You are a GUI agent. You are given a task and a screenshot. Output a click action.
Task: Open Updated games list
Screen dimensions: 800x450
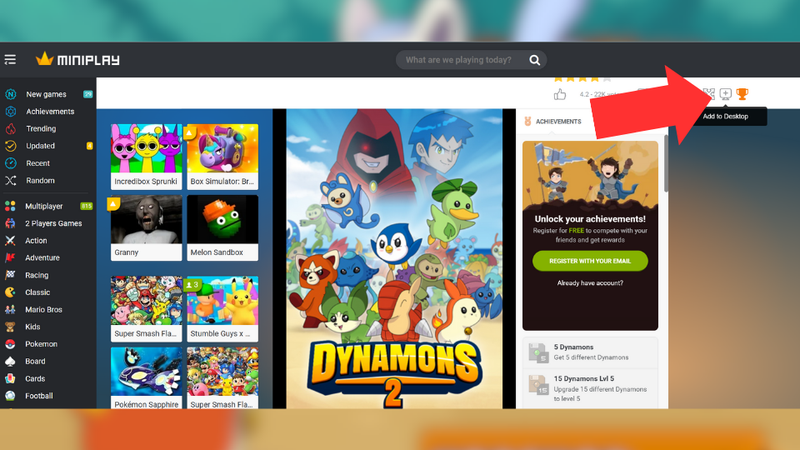click(x=40, y=146)
